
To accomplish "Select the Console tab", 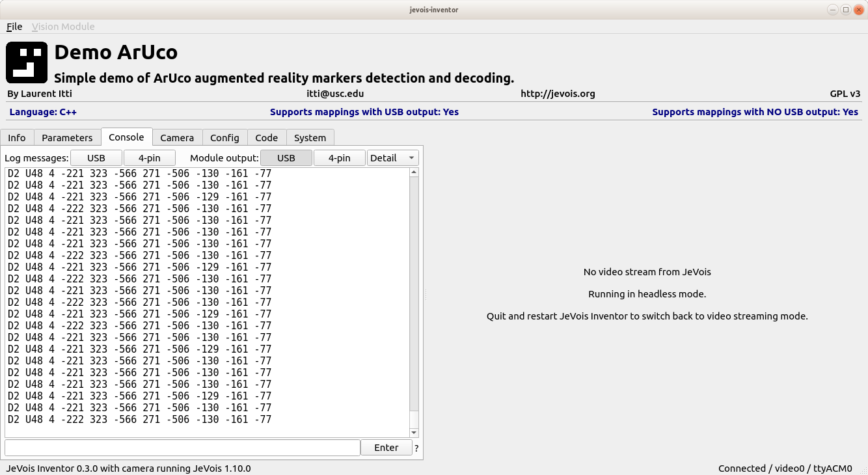I will (126, 137).
